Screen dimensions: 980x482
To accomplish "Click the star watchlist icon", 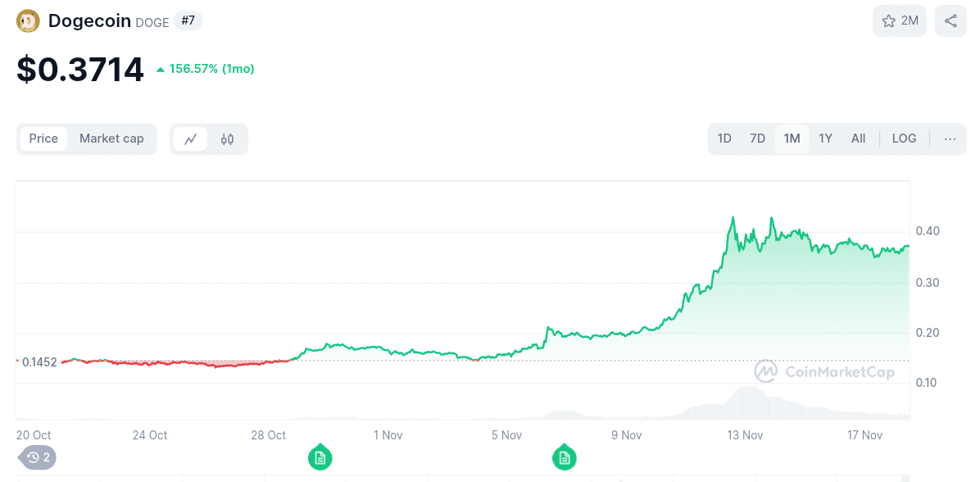I will tap(889, 20).
